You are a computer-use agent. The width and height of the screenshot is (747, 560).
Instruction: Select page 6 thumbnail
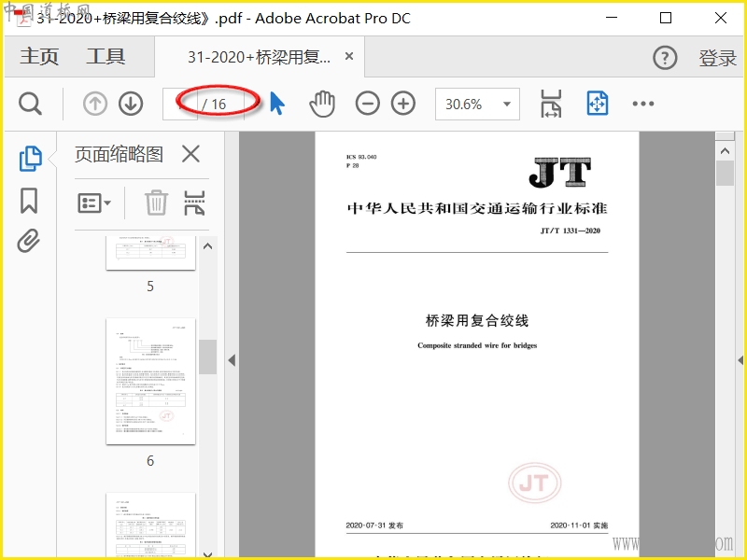coord(150,382)
